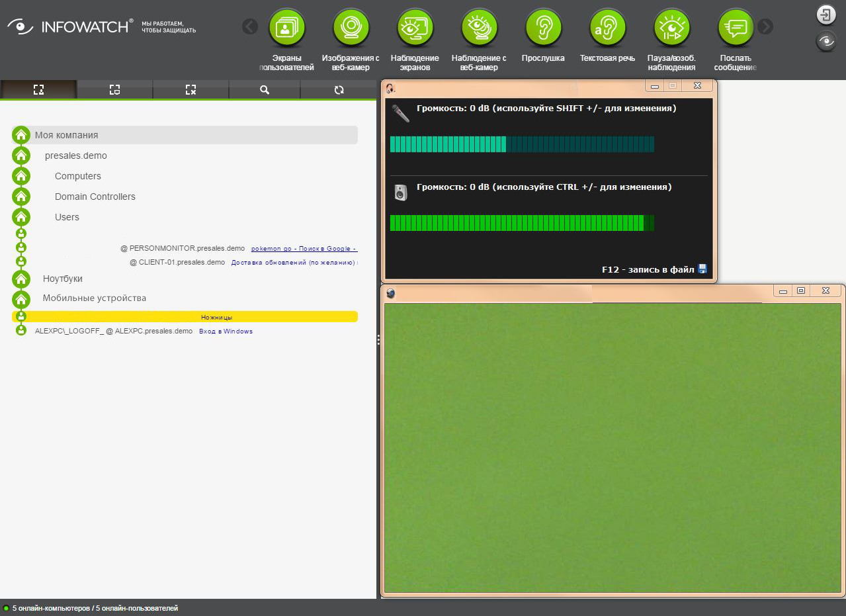Select the search magnifier tab
846x616 pixels.
click(x=265, y=90)
